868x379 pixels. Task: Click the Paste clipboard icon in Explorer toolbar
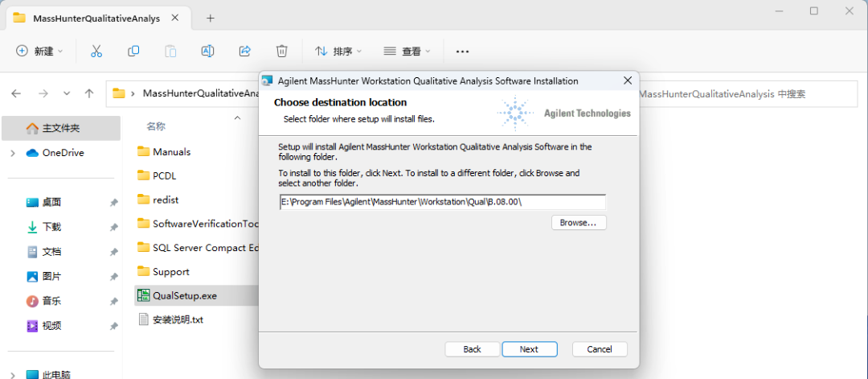170,51
